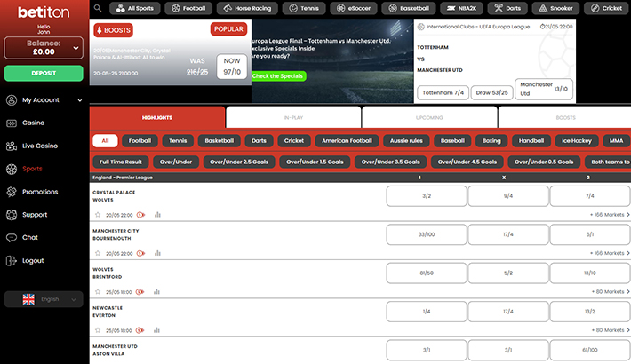Click the Casino sidebar icon
The height and width of the screenshot is (364, 631).
12,123
